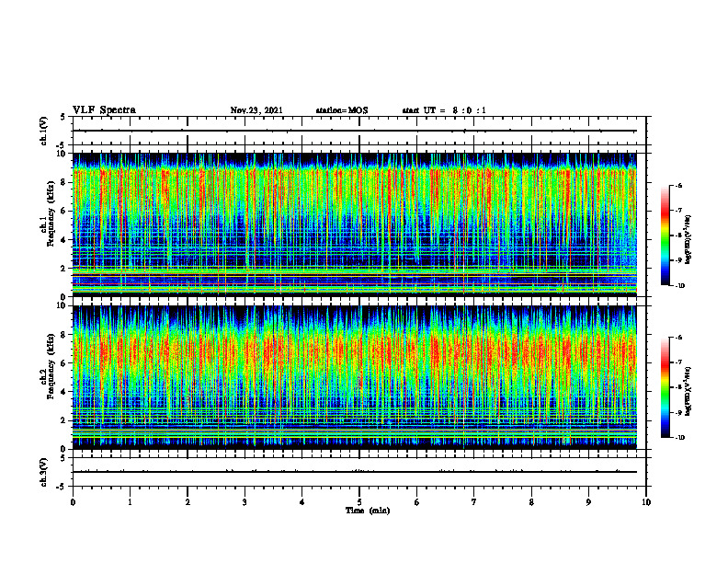Click the time axis tick label "3"
This screenshot has height=563, width=728.
pyautogui.click(x=245, y=502)
